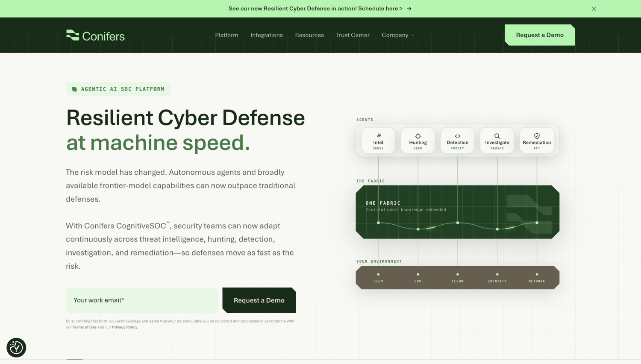Image resolution: width=641 pixels, height=364 pixels.
Task: Click the Cloud environment node
Action: pos(458,278)
